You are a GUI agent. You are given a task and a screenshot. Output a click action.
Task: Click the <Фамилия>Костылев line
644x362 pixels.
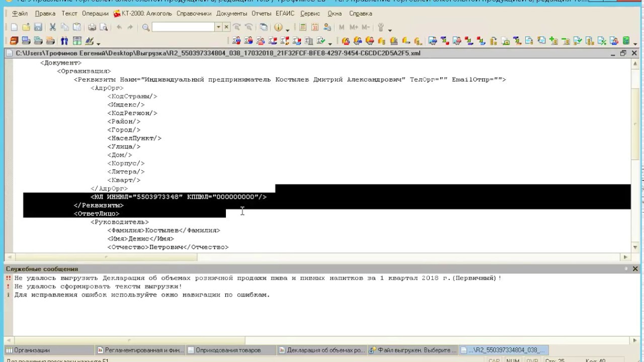164,230
